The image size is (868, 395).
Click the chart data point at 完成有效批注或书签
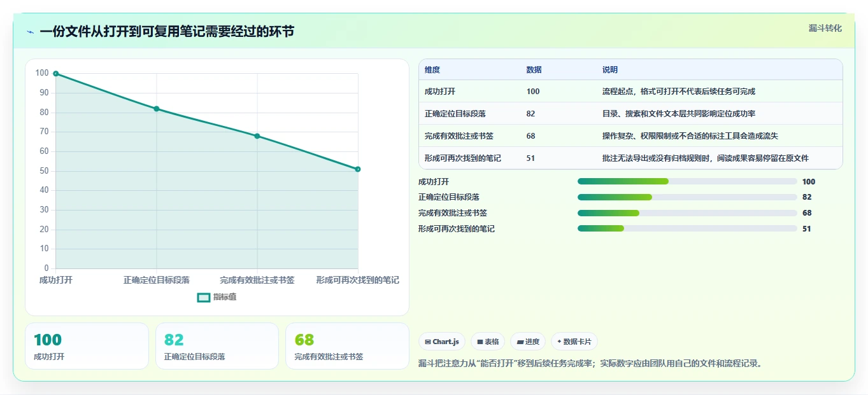pos(257,136)
